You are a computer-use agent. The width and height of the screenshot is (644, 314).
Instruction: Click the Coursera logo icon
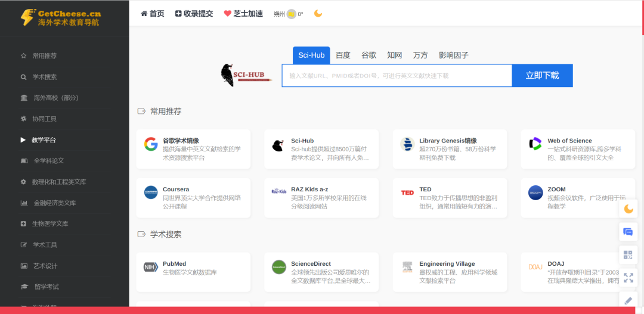[151, 192]
